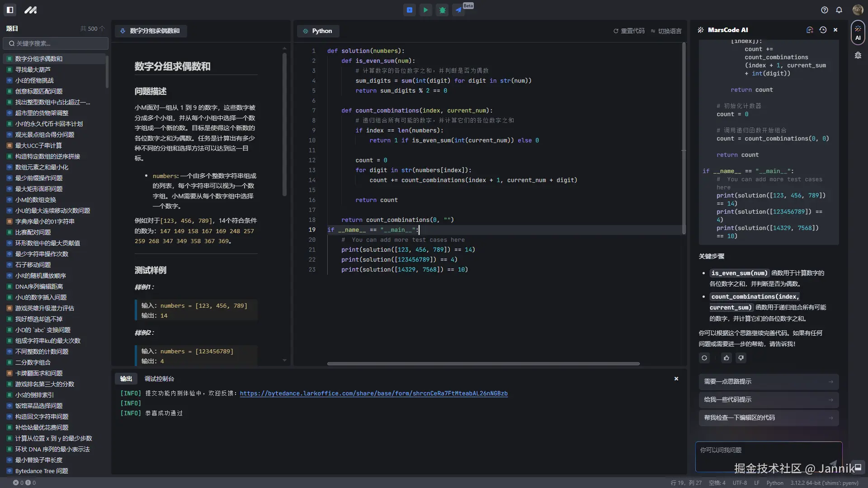Open the help question mark icon
868x488 pixels.
click(824, 10)
